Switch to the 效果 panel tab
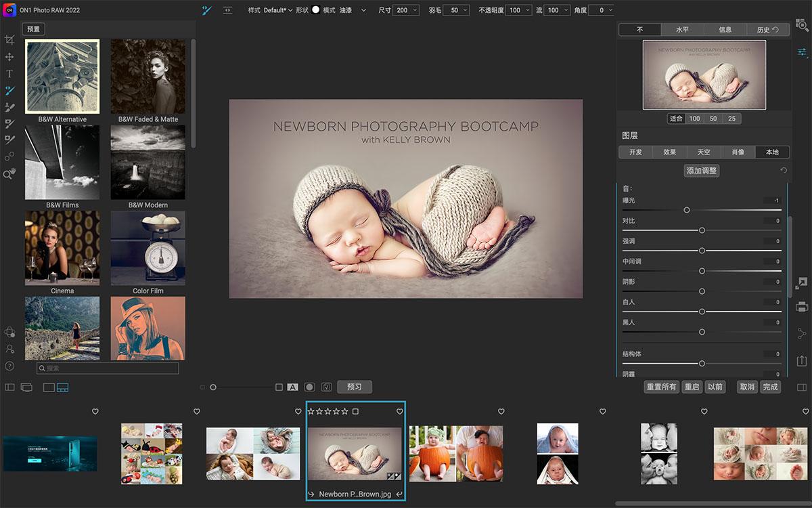The width and height of the screenshot is (812, 508). click(x=669, y=152)
